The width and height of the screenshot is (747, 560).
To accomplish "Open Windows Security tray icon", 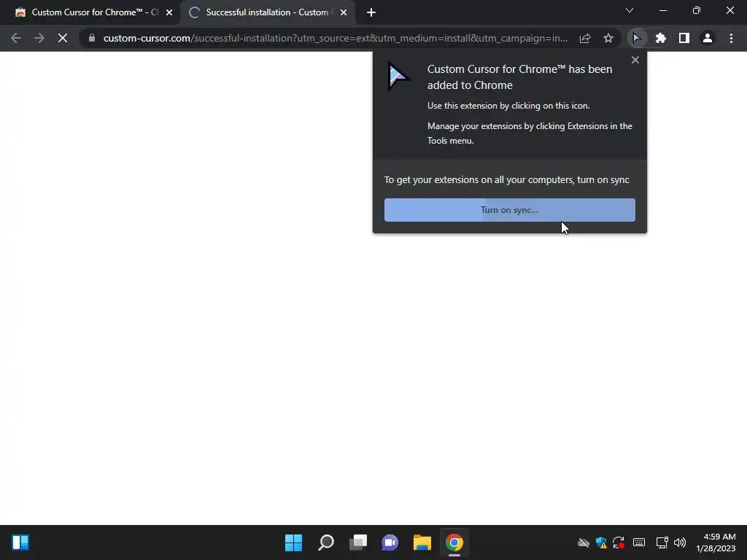I will [601, 542].
